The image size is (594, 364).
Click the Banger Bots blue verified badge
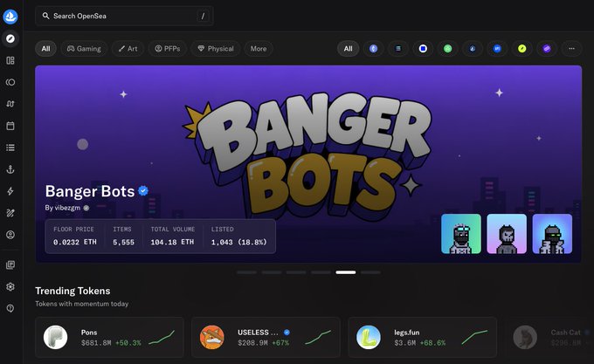(x=143, y=190)
